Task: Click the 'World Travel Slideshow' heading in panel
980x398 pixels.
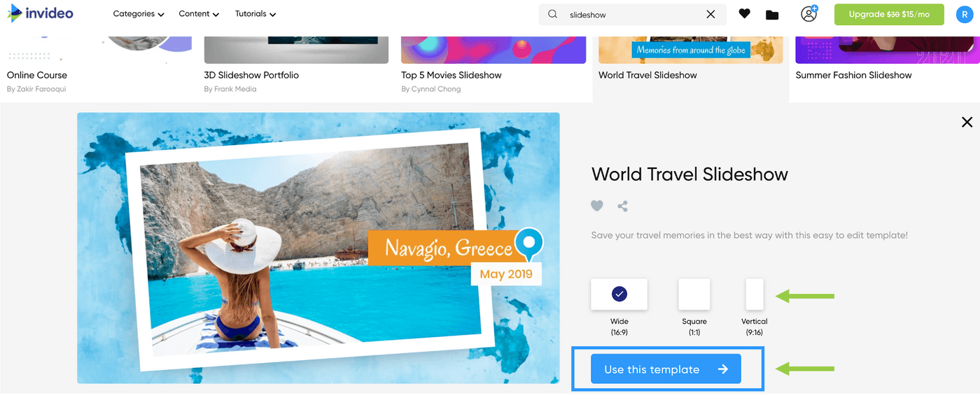Action: (x=689, y=174)
